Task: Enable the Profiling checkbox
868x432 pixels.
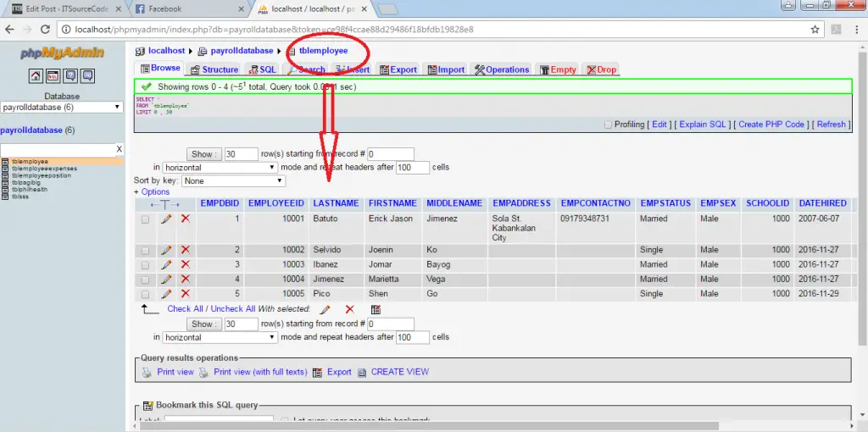Action: (608, 125)
